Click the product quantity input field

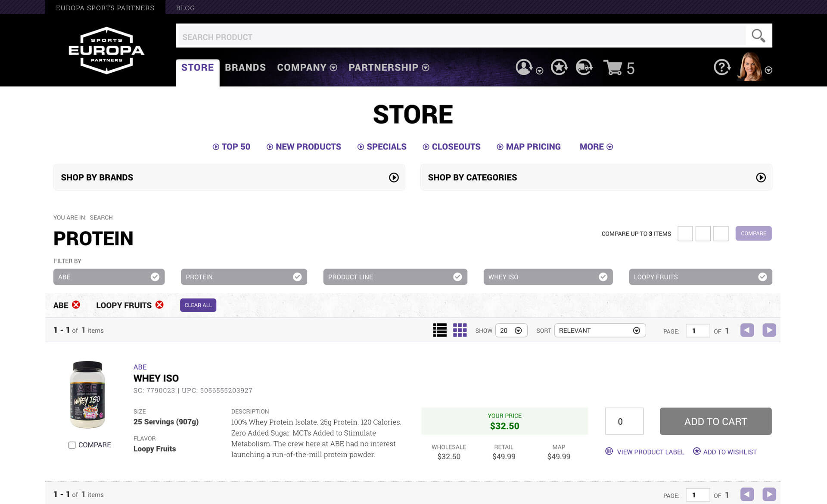click(624, 421)
